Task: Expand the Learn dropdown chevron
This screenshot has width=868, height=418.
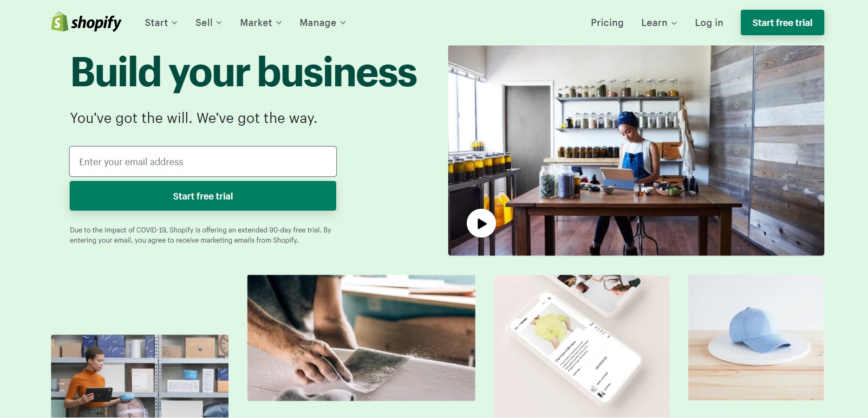Action: [x=674, y=23]
